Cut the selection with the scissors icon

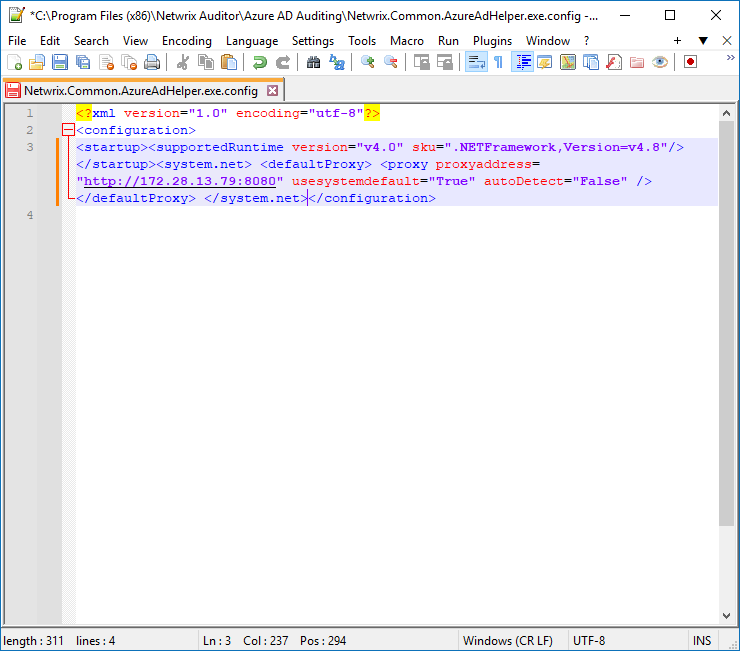pyautogui.click(x=183, y=62)
